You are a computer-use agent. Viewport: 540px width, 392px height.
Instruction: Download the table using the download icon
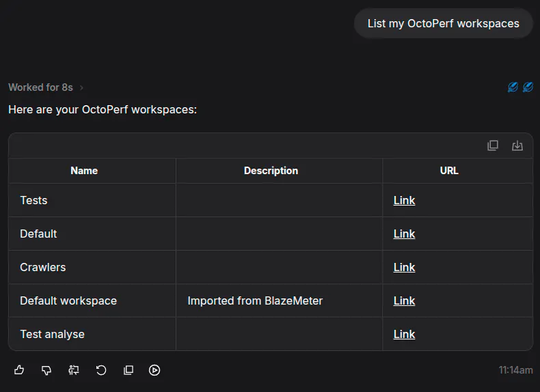[517, 145]
